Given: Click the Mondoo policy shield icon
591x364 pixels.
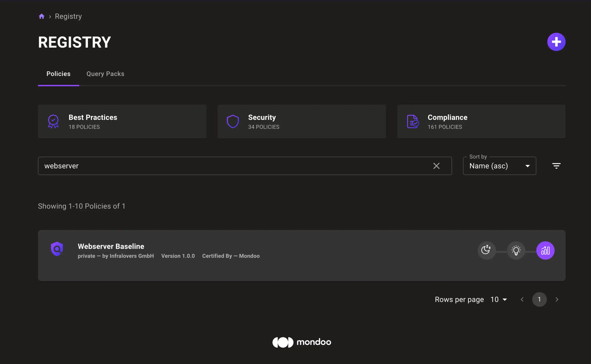Looking at the screenshot, I should pos(57,250).
